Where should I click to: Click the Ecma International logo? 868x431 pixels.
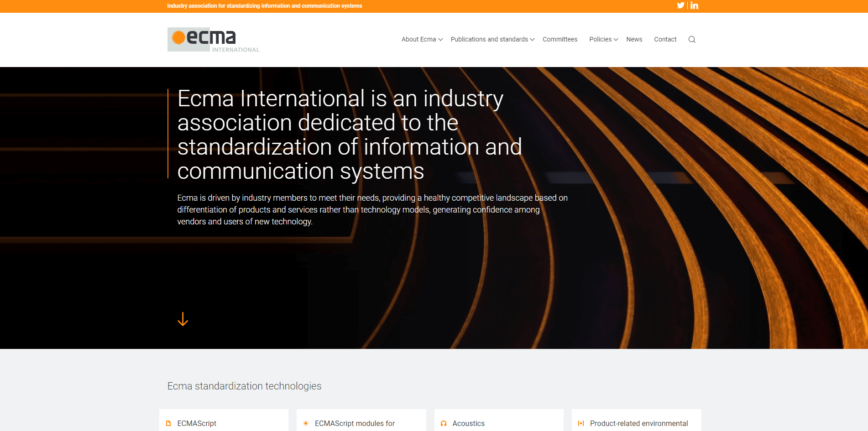(x=213, y=40)
